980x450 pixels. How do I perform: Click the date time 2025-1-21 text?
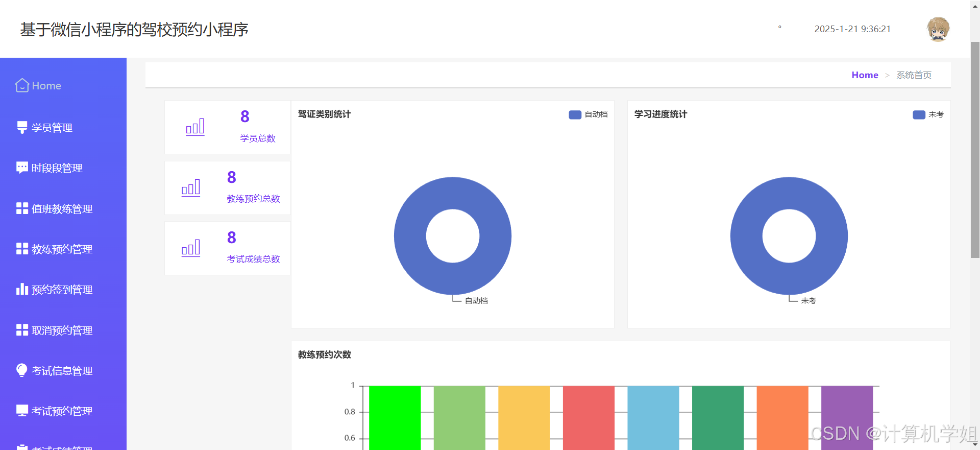click(x=852, y=29)
